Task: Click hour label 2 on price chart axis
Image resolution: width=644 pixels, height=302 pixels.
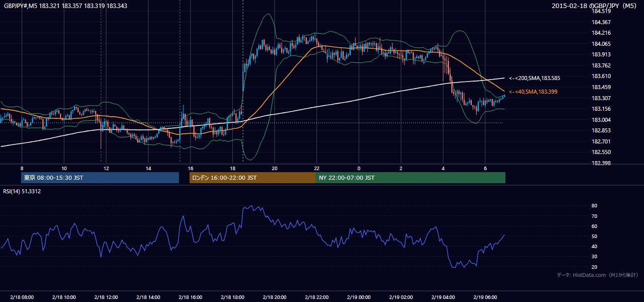Action: (401, 168)
